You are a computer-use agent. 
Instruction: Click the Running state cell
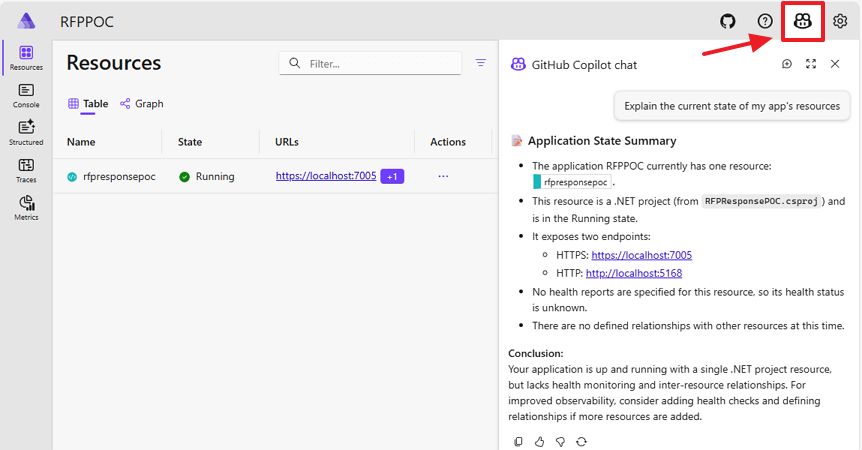[x=207, y=176]
